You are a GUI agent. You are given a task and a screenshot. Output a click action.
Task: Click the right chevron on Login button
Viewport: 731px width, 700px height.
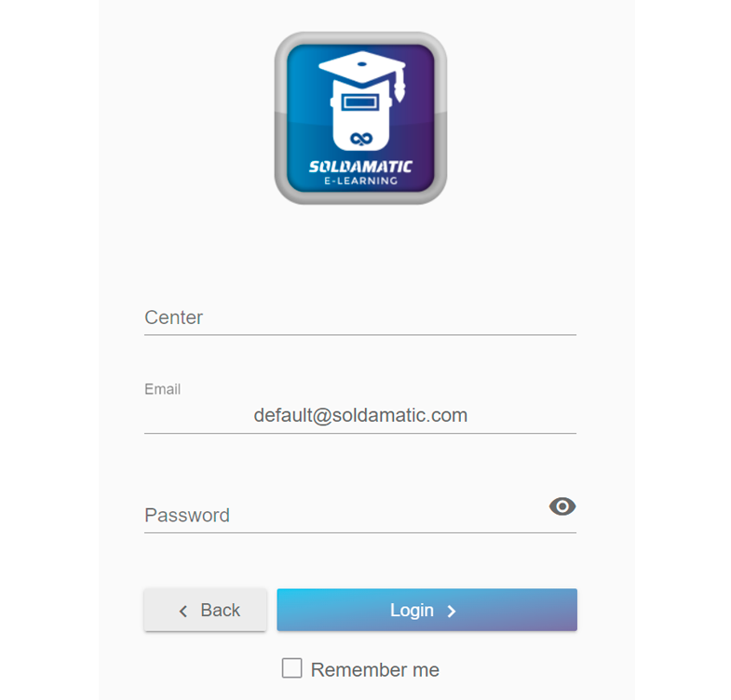pyautogui.click(x=451, y=611)
